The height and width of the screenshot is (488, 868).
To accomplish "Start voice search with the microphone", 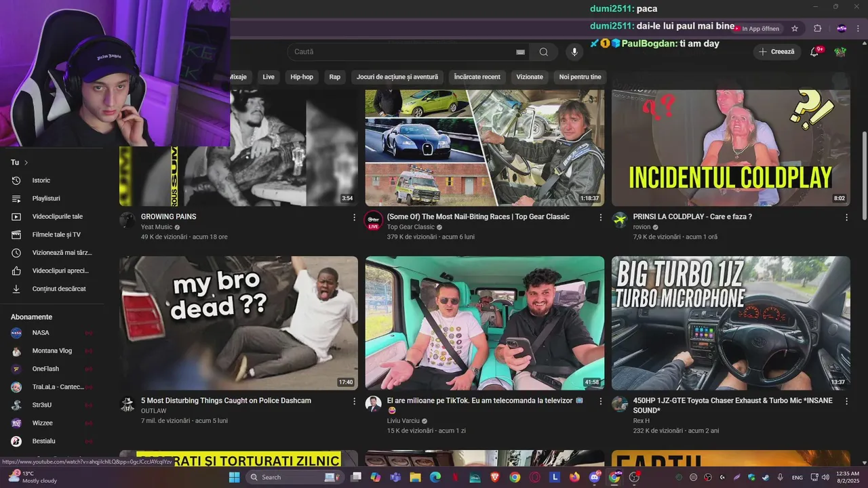I will click(x=574, y=52).
